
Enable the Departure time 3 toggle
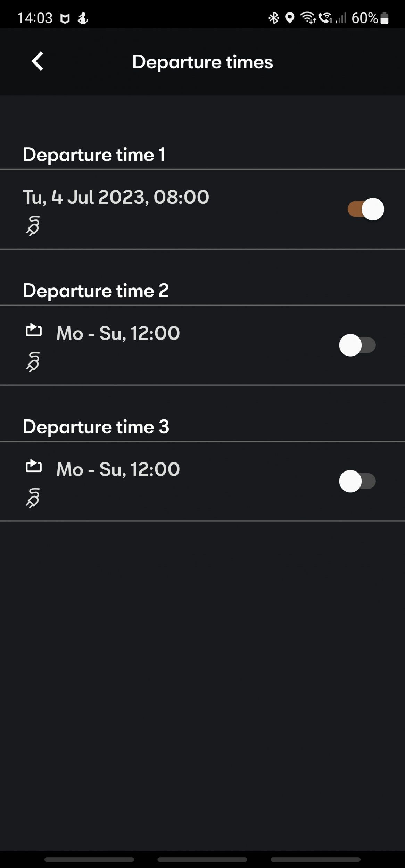[357, 481]
